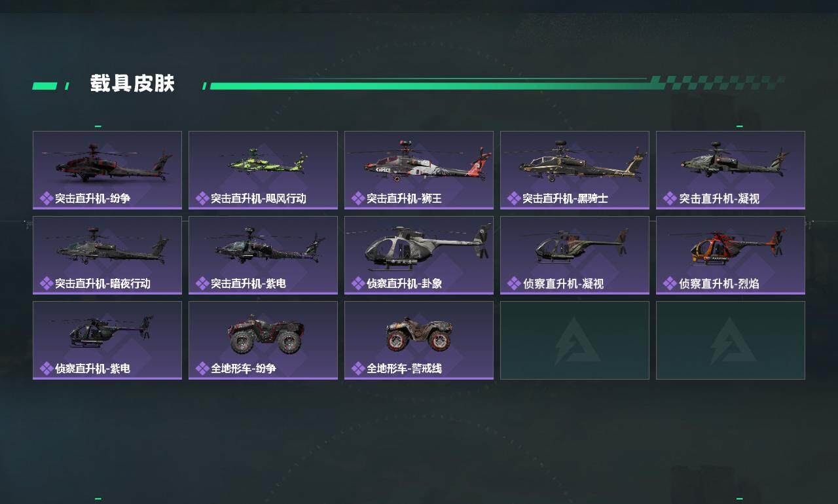Choose the 侦察直升机-卦象 skin
The width and height of the screenshot is (838, 504).
419,255
